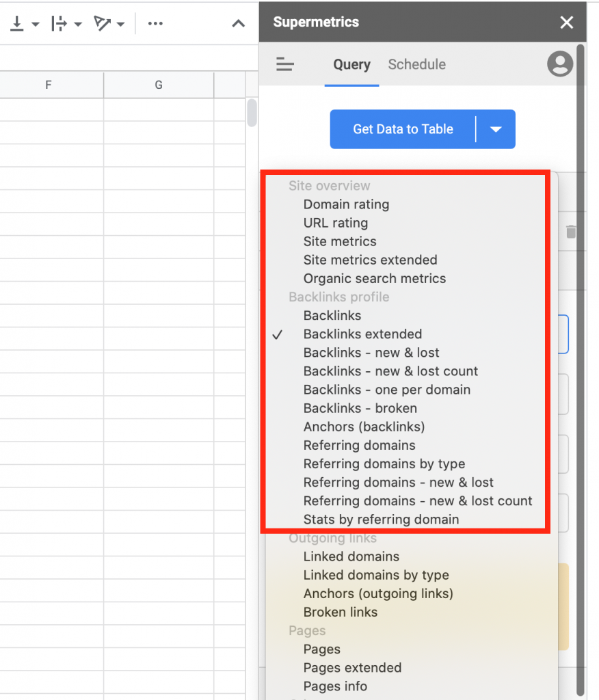Open the vertical align dropdown arrow
The width and height of the screenshot is (599, 700).
tap(35, 25)
